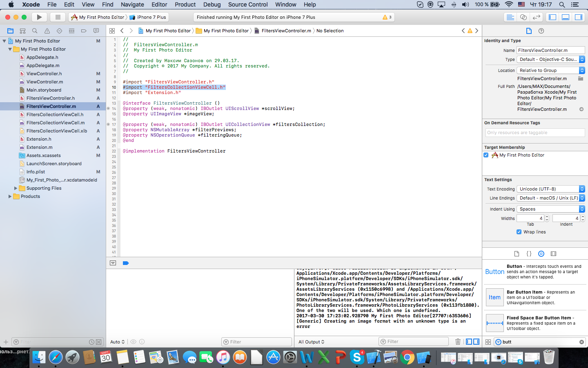Go forward in editor history

tap(131, 31)
